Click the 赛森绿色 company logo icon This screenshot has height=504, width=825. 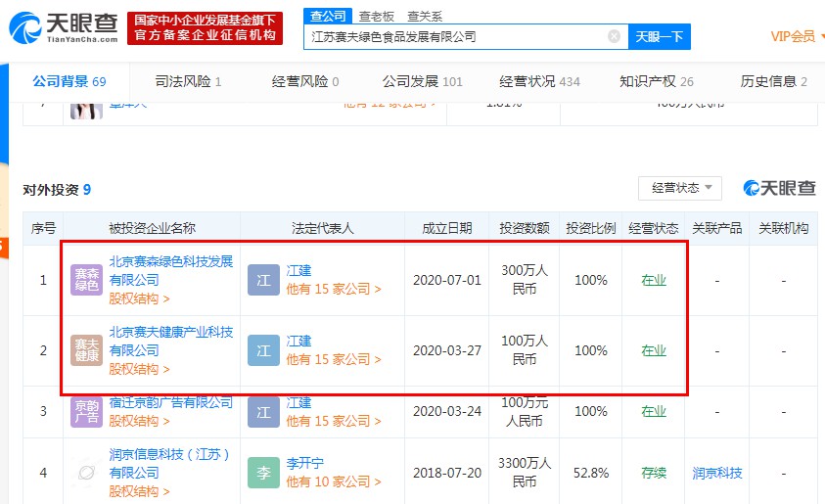click(x=87, y=280)
